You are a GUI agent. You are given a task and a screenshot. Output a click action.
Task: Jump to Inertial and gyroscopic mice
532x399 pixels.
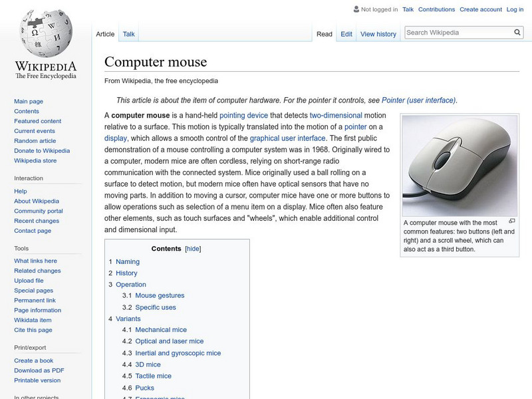coord(178,353)
